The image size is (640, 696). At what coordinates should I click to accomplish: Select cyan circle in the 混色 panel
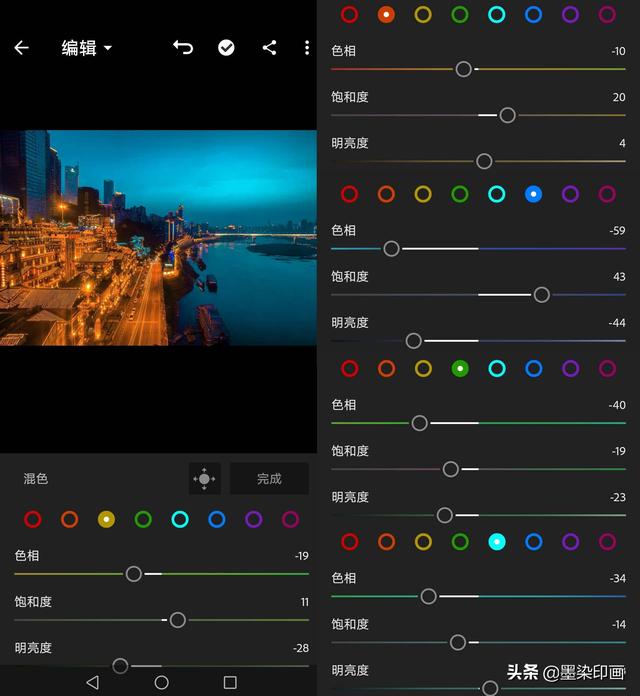[180, 519]
